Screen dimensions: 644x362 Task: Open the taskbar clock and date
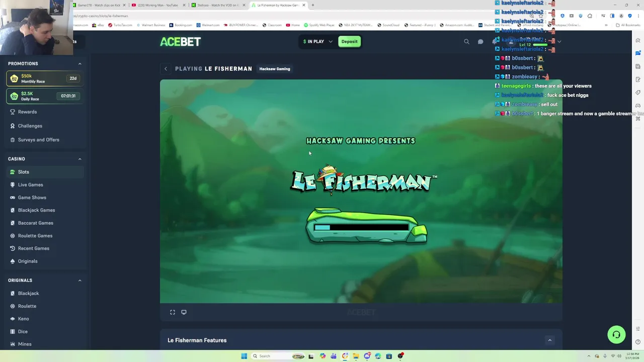(633, 356)
